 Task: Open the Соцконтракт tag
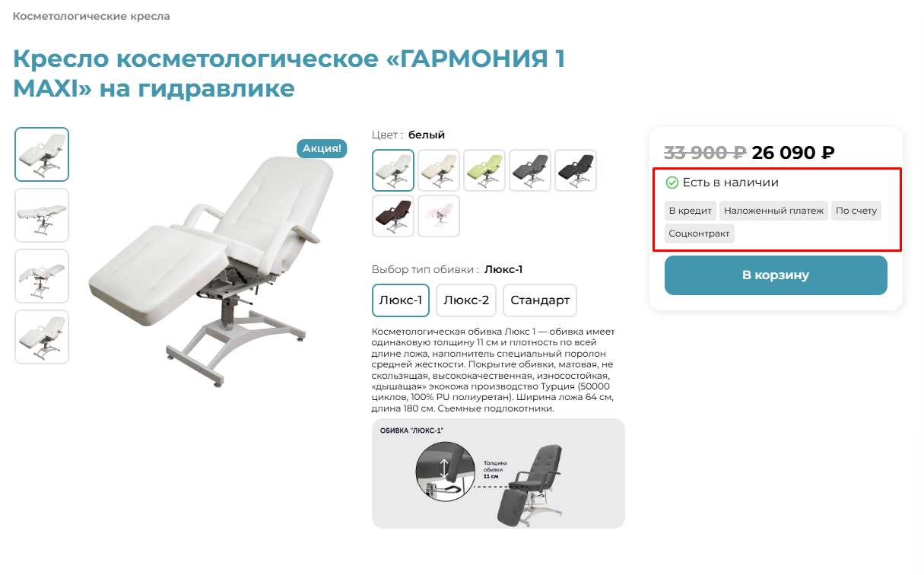(700, 233)
